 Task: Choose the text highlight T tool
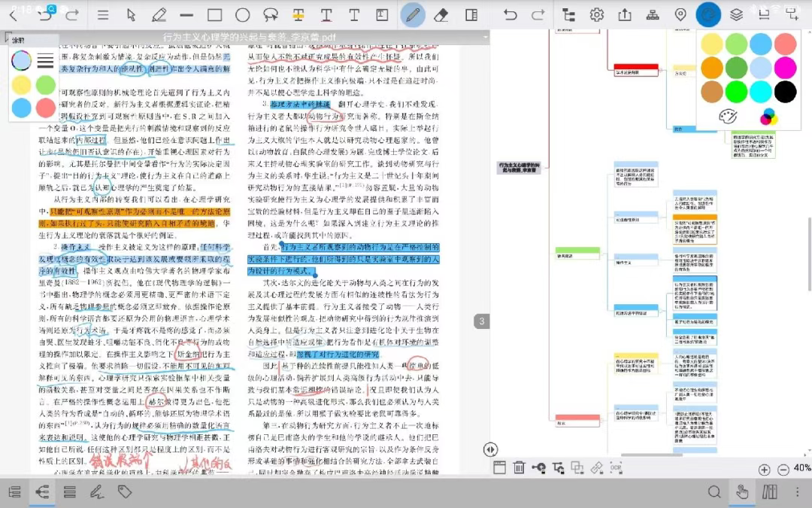[298, 15]
